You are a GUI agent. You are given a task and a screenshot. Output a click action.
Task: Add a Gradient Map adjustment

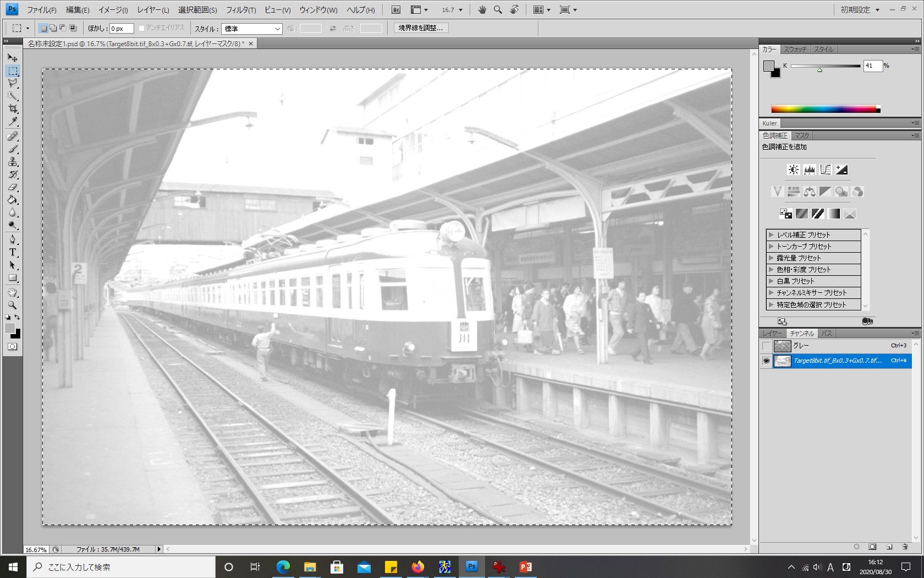834,214
